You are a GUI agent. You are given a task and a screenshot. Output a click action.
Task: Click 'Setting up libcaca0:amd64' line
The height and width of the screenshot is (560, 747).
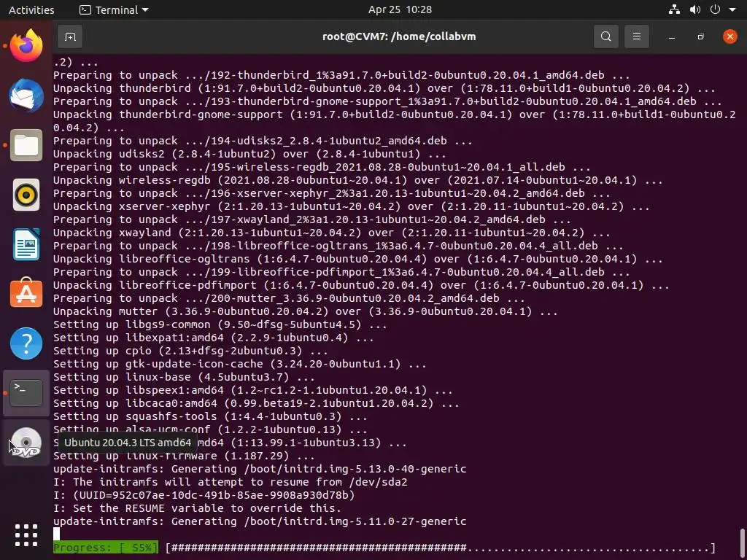256,403
